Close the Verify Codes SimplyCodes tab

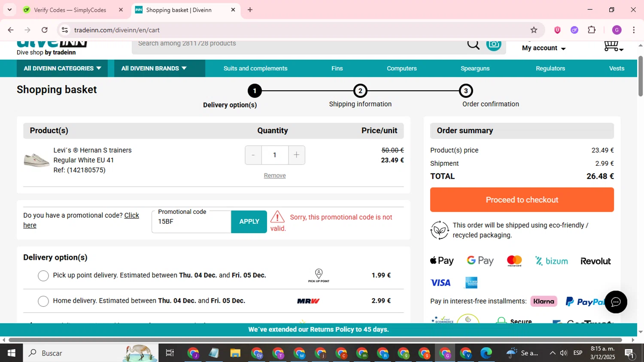point(121,10)
